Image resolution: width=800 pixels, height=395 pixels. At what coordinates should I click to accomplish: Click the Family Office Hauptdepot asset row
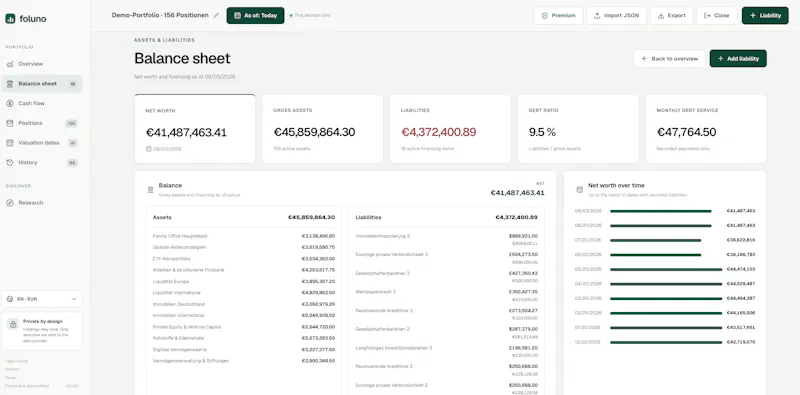(244, 236)
